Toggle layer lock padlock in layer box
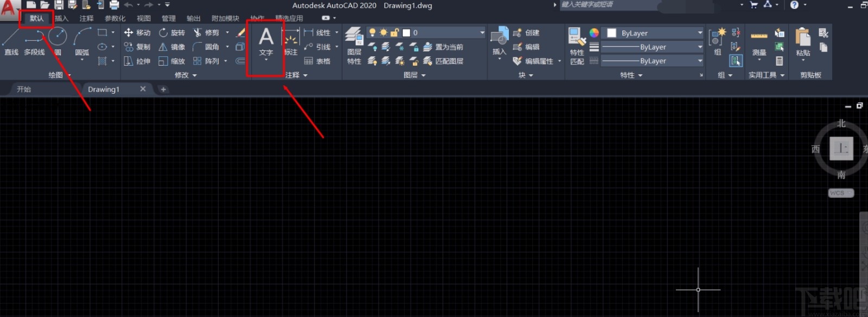This screenshot has width=868, height=317. (x=394, y=33)
